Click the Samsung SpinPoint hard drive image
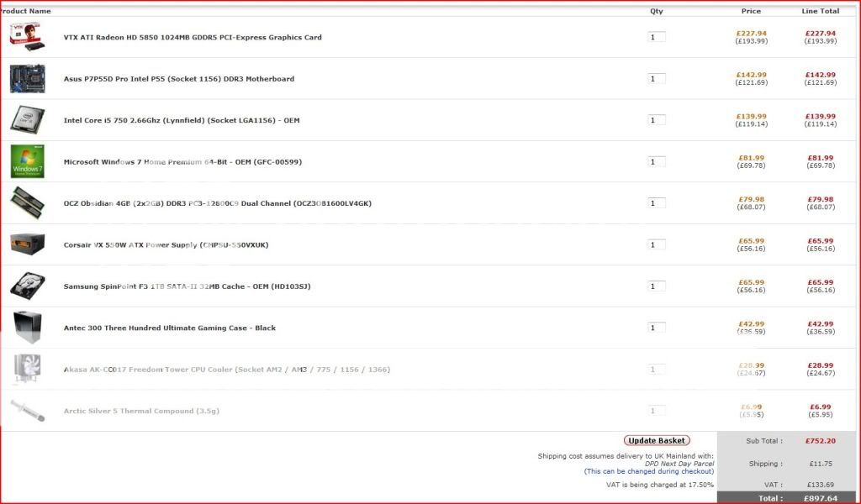Viewport: 861px width, 504px height. coord(27,286)
